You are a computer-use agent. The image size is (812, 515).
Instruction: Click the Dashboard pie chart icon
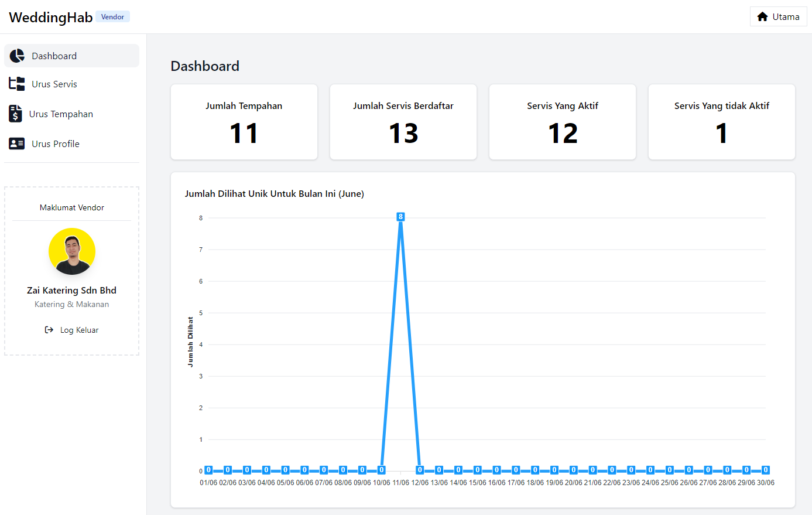click(x=17, y=56)
